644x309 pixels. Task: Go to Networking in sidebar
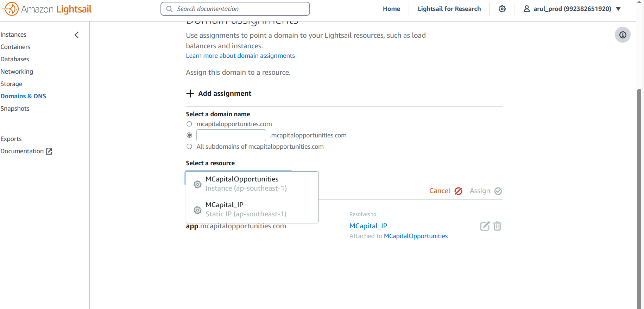click(17, 72)
